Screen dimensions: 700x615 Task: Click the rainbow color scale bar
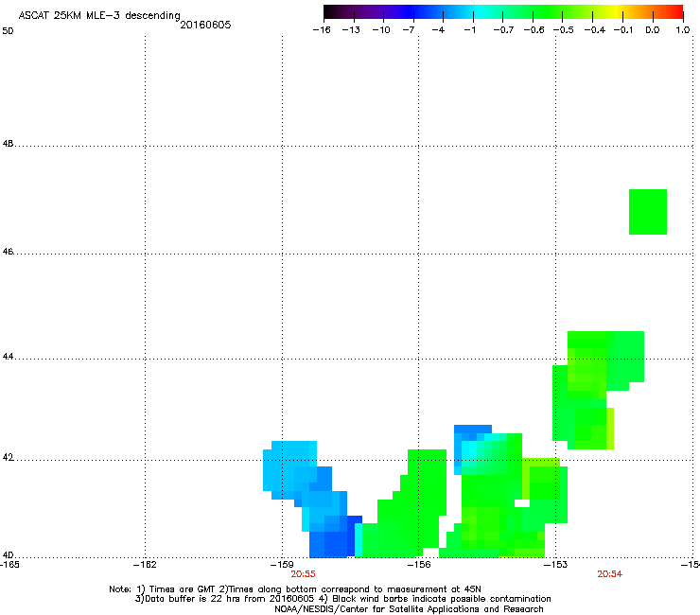point(503,11)
